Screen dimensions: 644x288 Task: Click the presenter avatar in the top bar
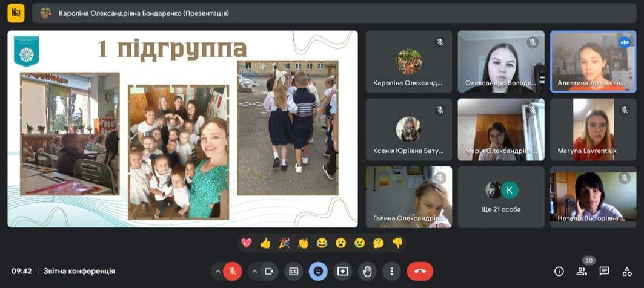[x=46, y=13]
